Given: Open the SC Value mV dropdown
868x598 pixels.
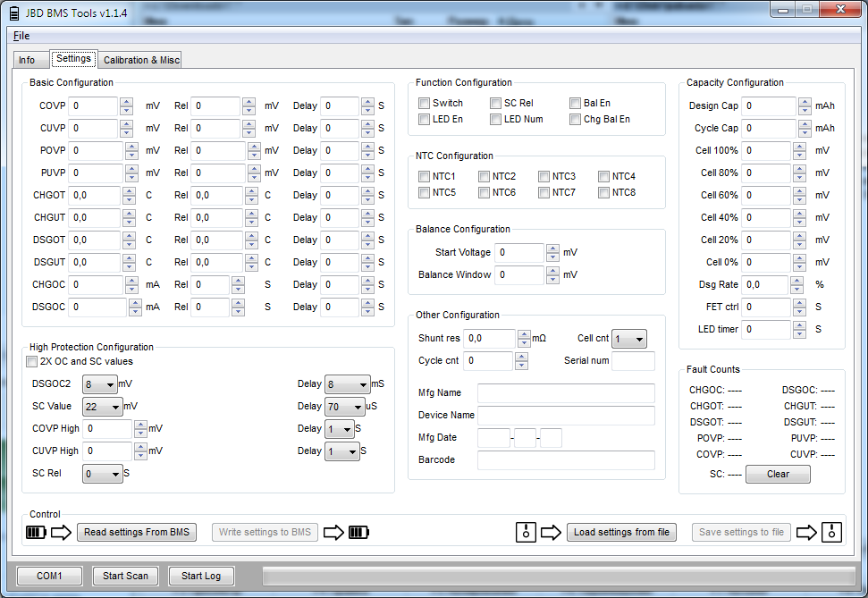Looking at the screenshot, I should (103, 407).
